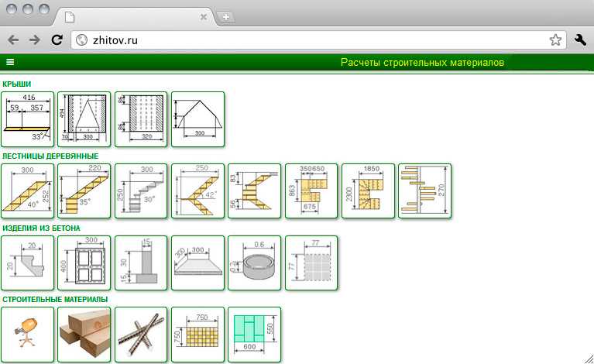Open gray staircase tile with 30° angle
The height and width of the screenshot is (364, 594).
tap(141, 191)
